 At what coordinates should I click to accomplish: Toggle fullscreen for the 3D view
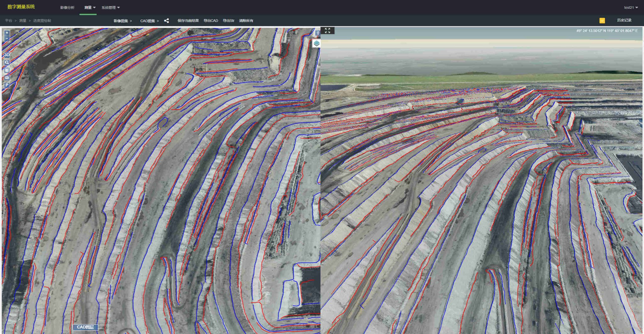tap(327, 30)
